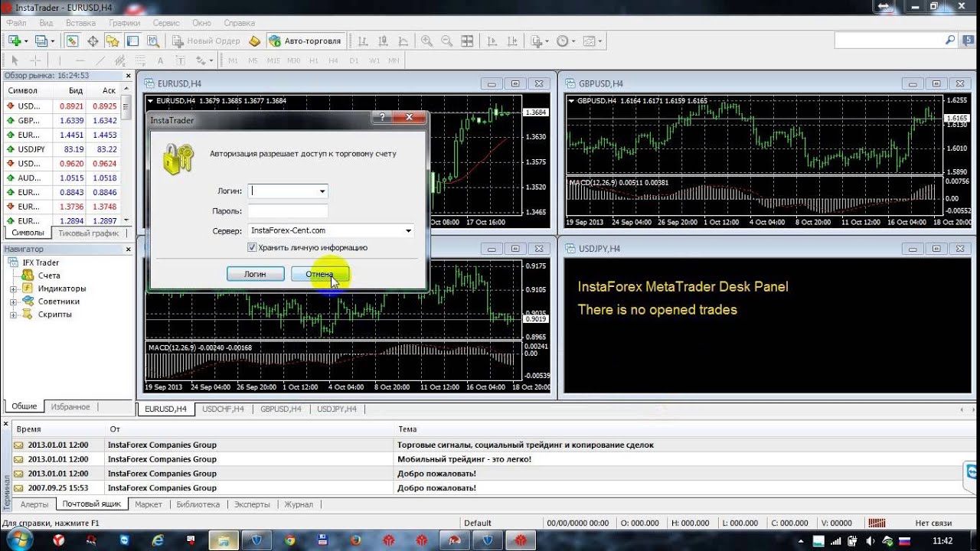This screenshot has width=980, height=551.
Task: Select the Crosshair tool
Action: [35, 60]
